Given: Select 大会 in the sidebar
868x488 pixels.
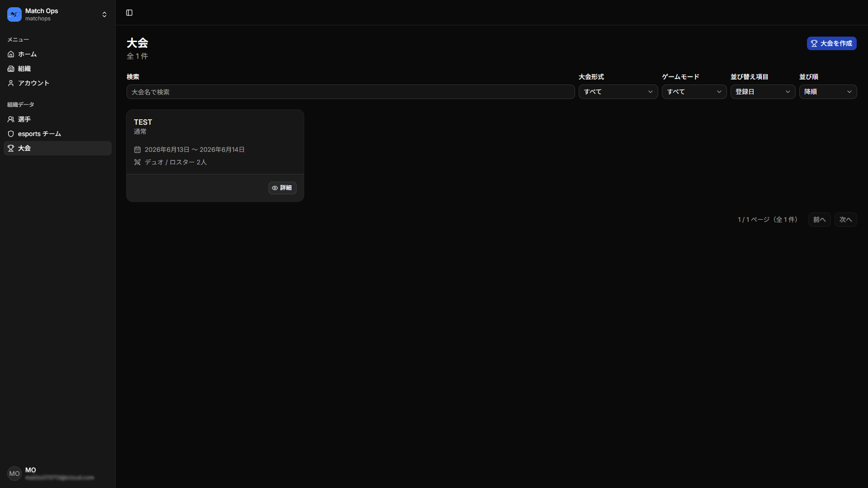Looking at the screenshot, I should [57, 148].
